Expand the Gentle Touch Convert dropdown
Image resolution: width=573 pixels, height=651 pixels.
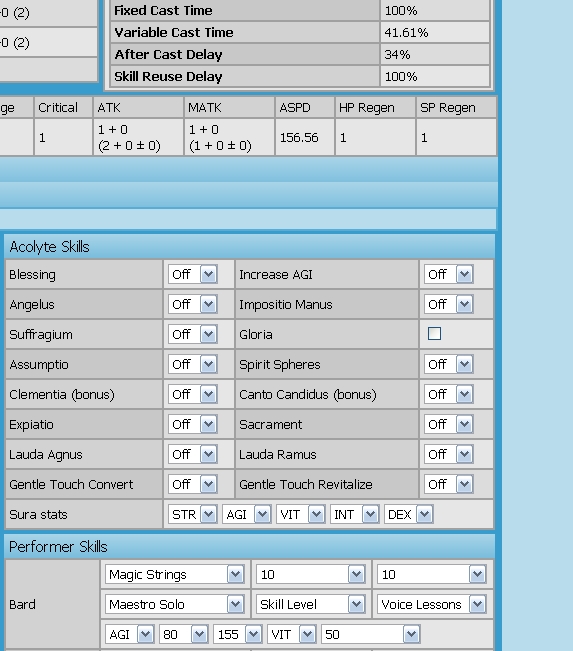193,484
